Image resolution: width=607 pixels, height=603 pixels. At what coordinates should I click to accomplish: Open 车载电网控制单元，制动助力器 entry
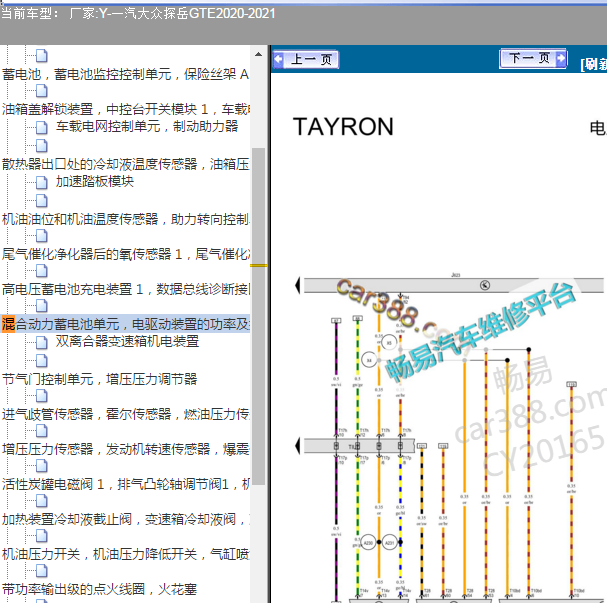point(147,127)
